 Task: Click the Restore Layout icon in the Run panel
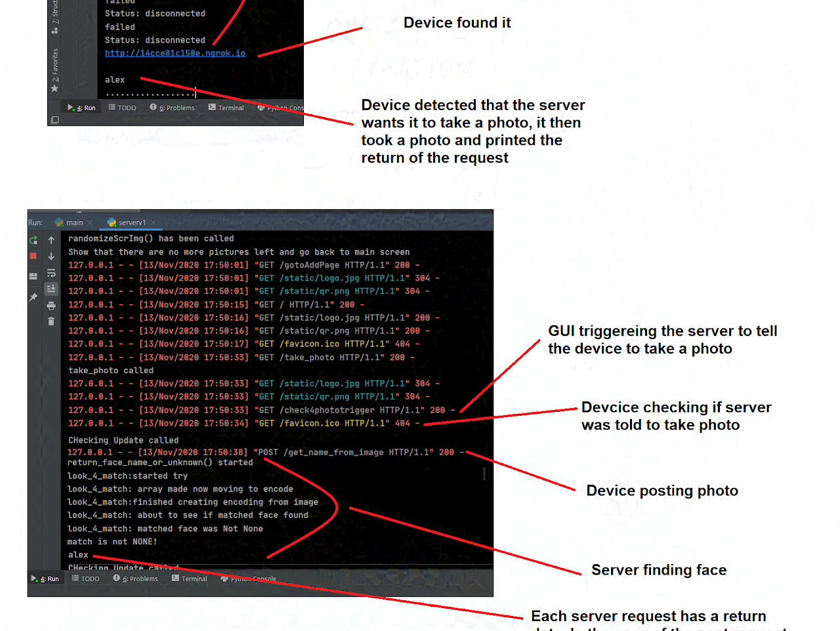pyautogui.click(x=33, y=276)
